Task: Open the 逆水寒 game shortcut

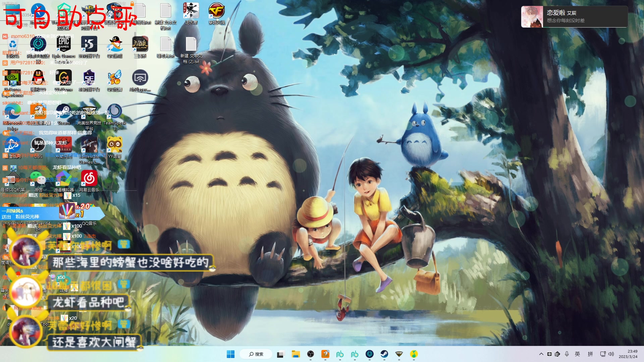Action: point(191,13)
